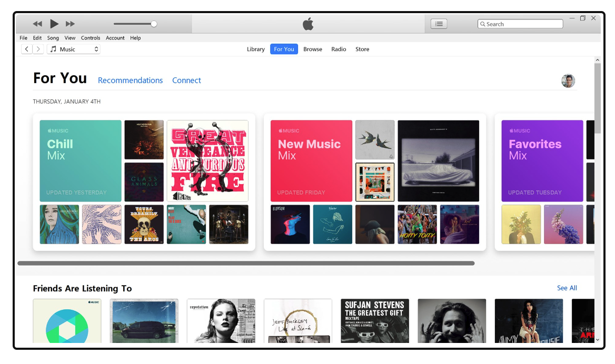Click the vertical scrollbar thumb
615x364 pixels.
pos(597,98)
